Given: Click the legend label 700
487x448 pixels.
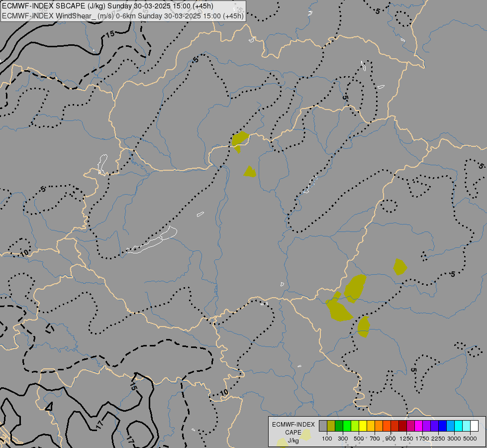Looking at the screenshot, I should click(375, 439).
